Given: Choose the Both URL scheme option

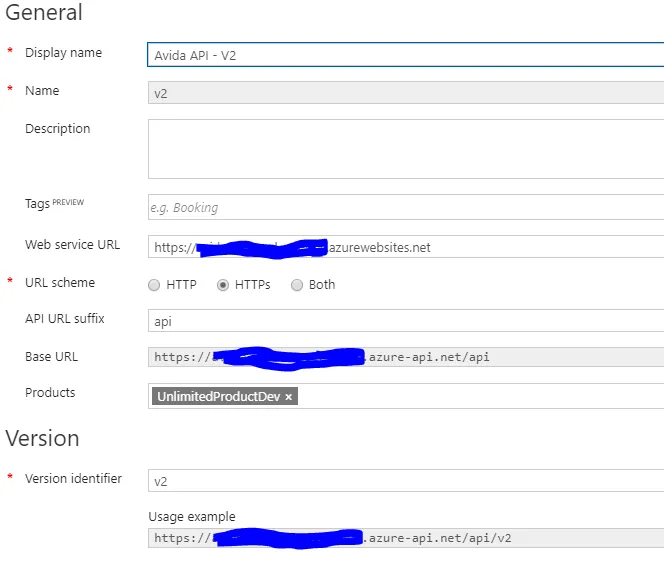Looking at the screenshot, I should pos(297,285).
